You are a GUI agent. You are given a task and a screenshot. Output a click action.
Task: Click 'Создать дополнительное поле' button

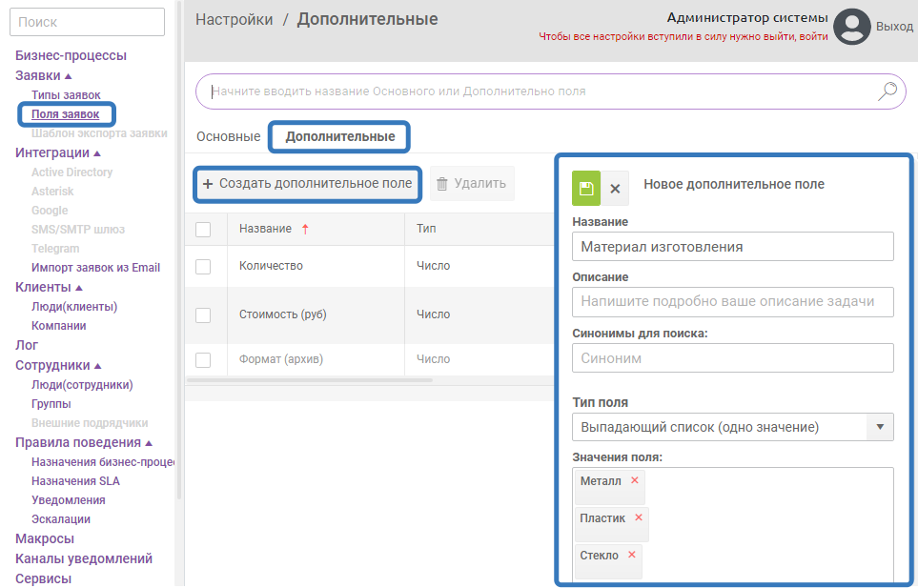point(308,183)
